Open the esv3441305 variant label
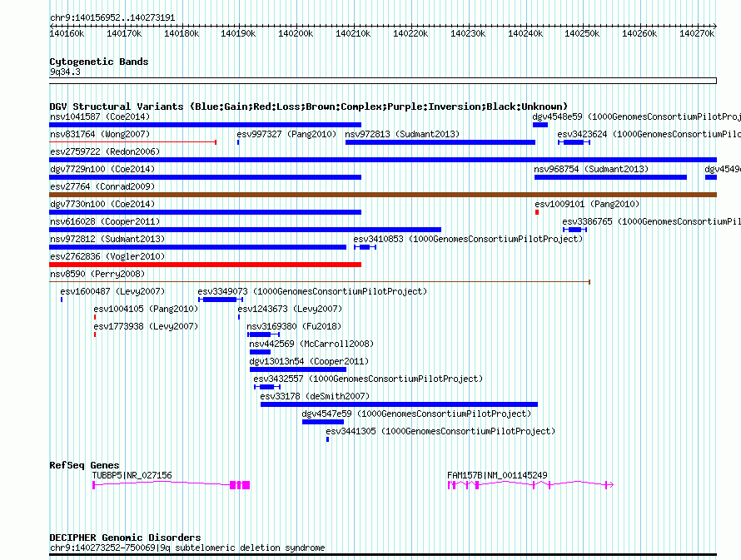The height and width of the screenshot is (560, 741). pyautogui.click(x=440, y=431)
